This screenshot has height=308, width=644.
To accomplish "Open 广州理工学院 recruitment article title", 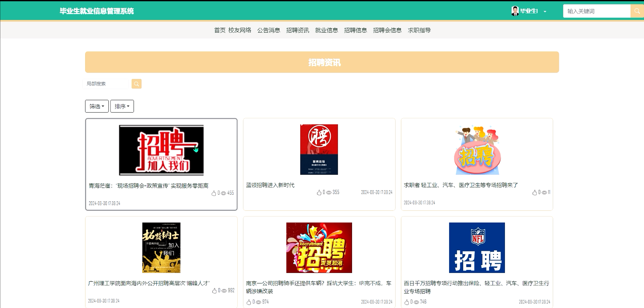I will (149, 283).
